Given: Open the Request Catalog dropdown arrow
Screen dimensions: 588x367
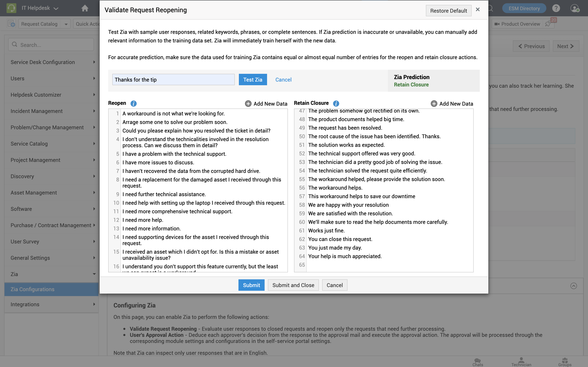Looking at the screenshot, I should coord(66,24).
